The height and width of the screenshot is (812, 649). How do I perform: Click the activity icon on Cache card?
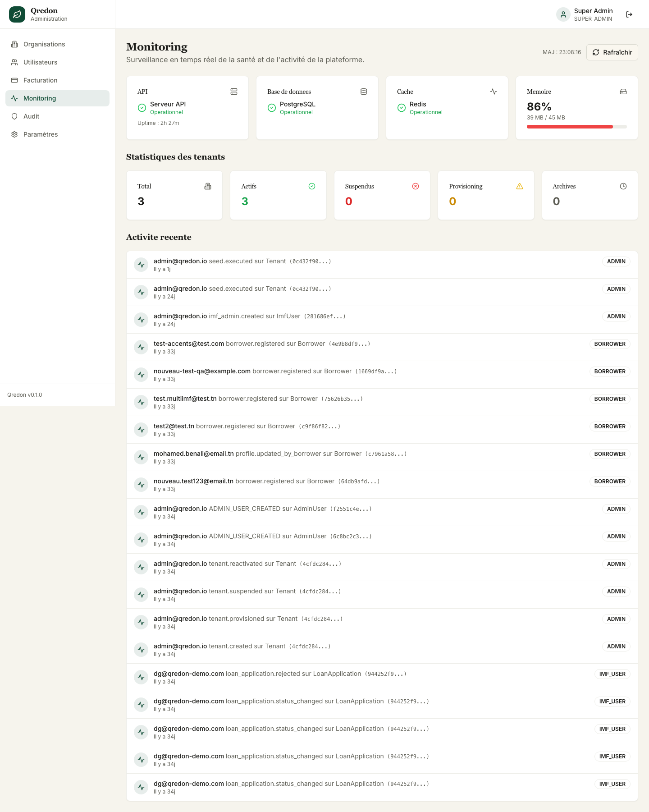(494, 92)
